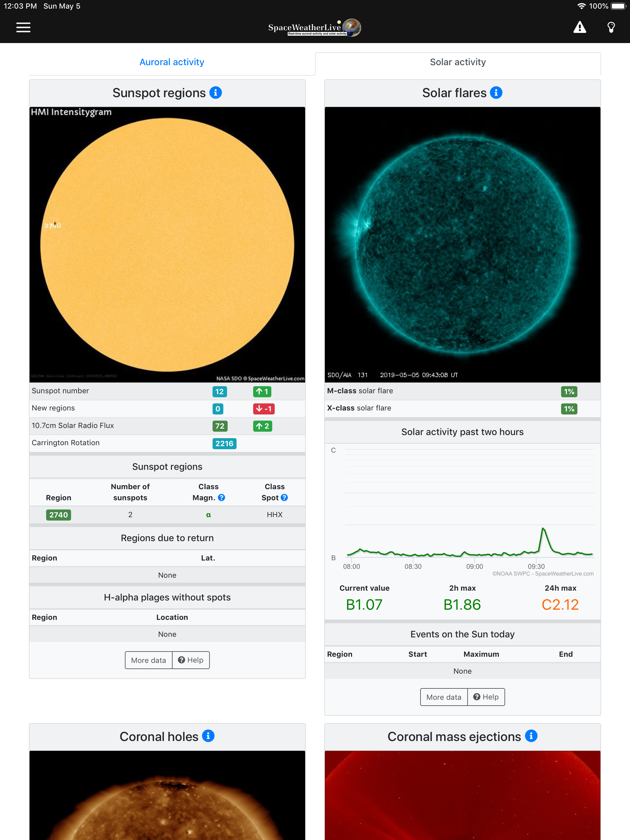Open More data under solar flares events
This screenshot has height=840, width=630.
coord(444,697)
